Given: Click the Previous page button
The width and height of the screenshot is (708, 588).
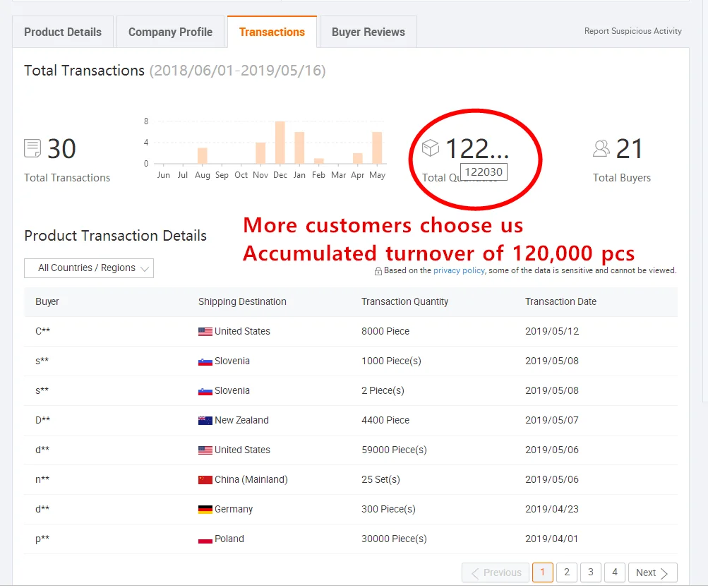Looking at the screenshot, I should click(x=496, y=572).
